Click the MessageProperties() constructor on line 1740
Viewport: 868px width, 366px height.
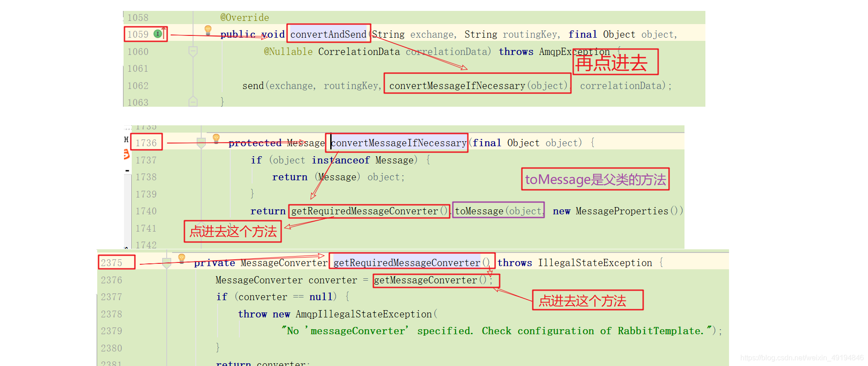point(630,211)
